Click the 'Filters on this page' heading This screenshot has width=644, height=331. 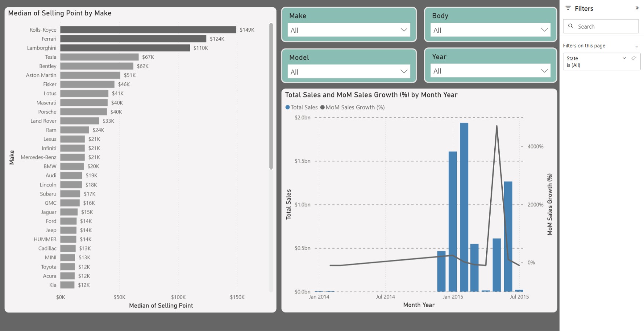[584, 46]
